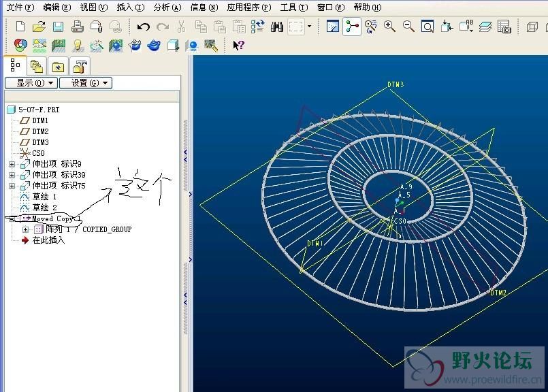548x392 pixels.
Task: Expand the 阵列 1 / COPIED_GROUP node
Action: [25, 229]
